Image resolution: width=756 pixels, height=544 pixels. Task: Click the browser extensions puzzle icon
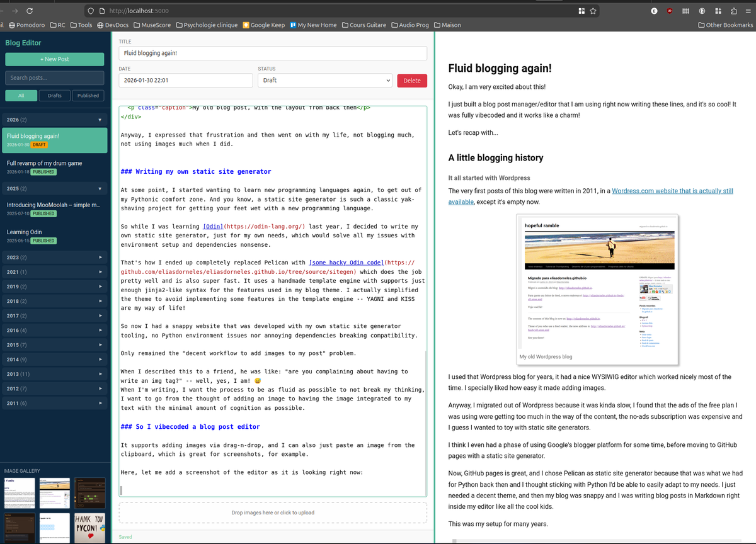pos(735,11)
